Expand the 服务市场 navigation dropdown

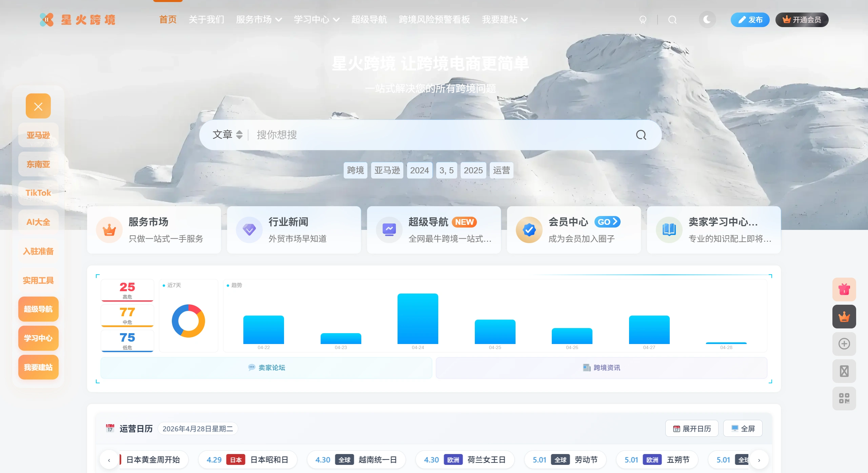point(259,20)
